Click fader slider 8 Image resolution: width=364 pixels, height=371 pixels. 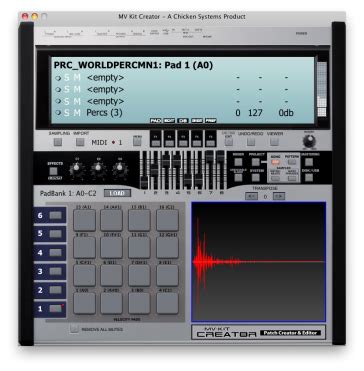click(x=220, y=156)
